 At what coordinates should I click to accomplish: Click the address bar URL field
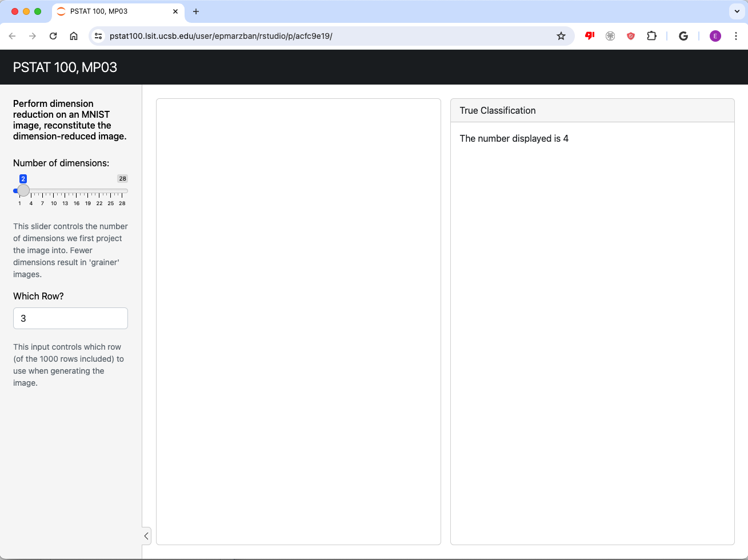[331, 36]
